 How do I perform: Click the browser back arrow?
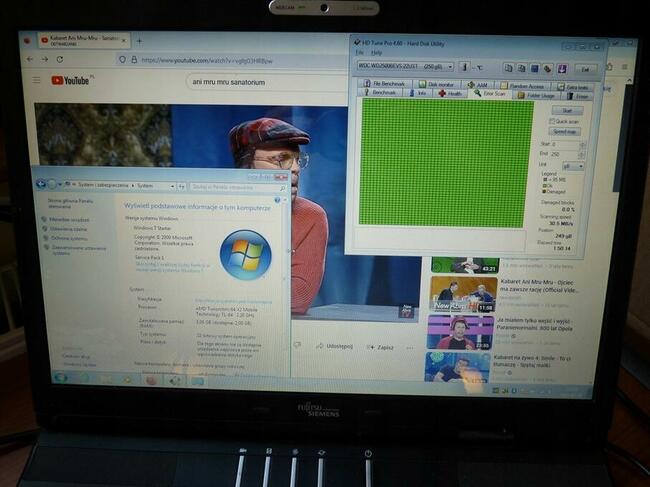tap(32, 59)
